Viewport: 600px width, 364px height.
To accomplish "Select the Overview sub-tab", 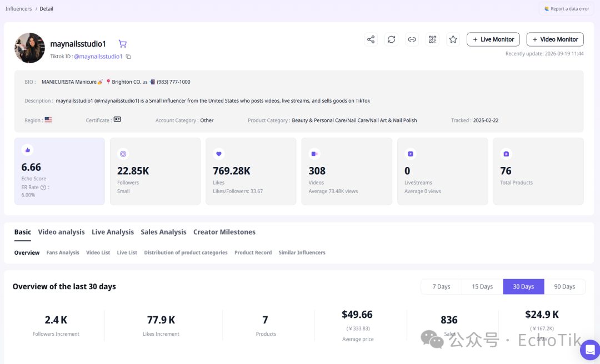I will pyautogui.click(x=27, y=252).
